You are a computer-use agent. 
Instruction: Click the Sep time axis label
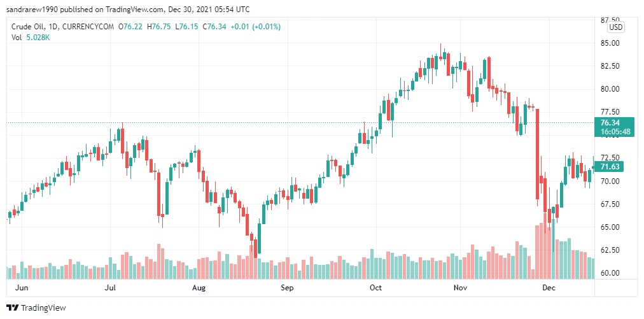[x=287, y=288]
